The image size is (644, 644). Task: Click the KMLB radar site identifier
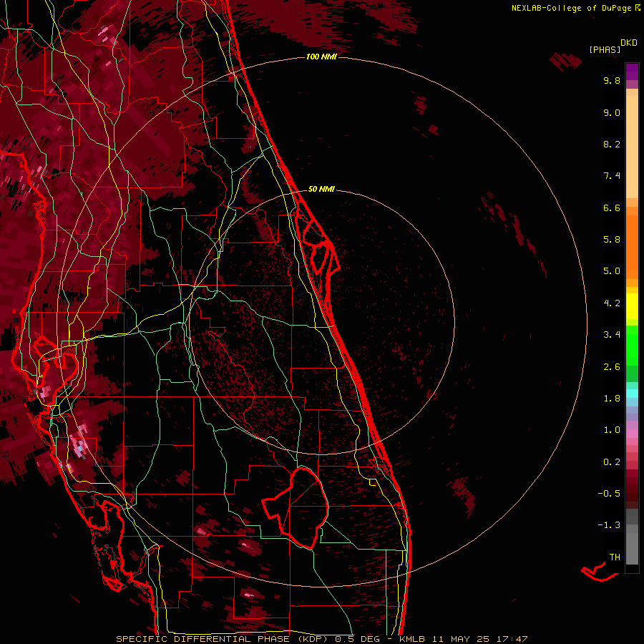[x=412, y=639]
